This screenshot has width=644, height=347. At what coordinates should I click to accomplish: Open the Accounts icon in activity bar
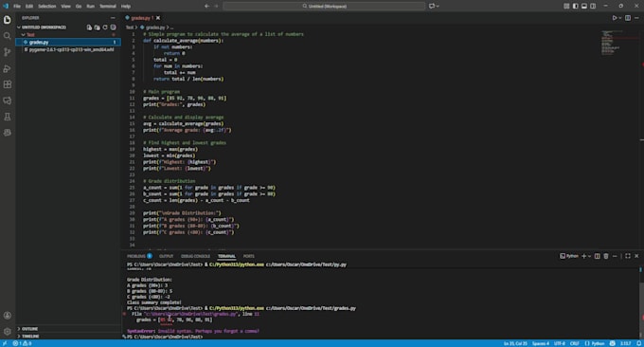[x=8, y=316]
